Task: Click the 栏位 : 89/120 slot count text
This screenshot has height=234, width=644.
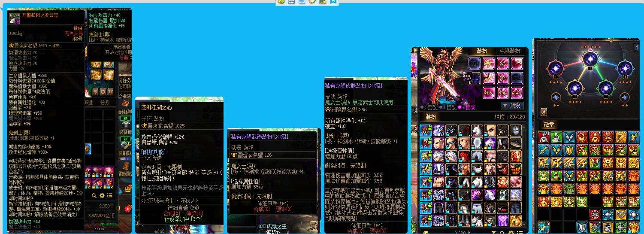Action: point(510,117)
